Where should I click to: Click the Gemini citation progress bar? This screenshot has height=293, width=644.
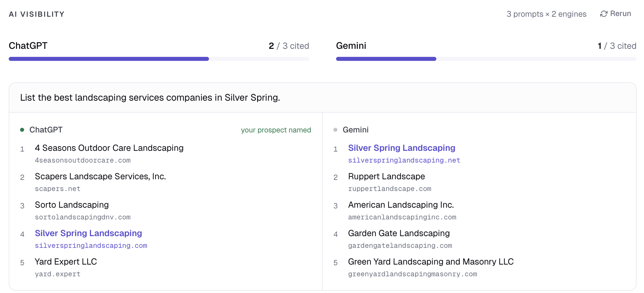coord(486,59)
